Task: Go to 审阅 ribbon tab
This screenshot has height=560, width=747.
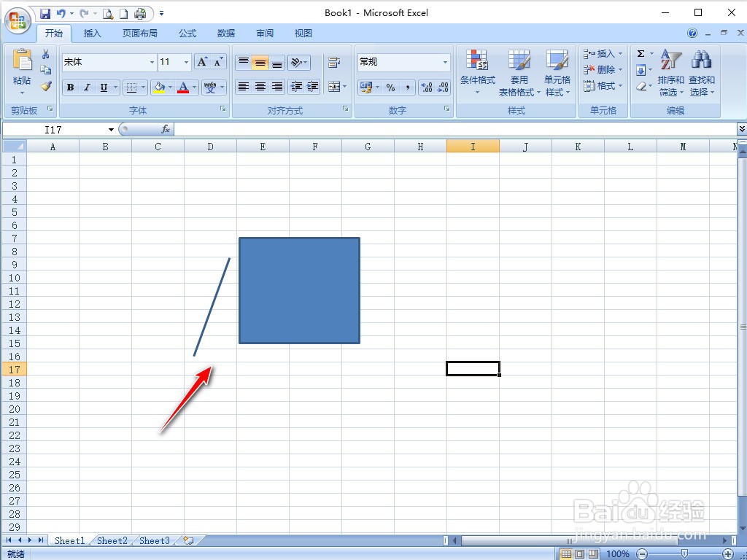Action: click(x=264, y=33)
